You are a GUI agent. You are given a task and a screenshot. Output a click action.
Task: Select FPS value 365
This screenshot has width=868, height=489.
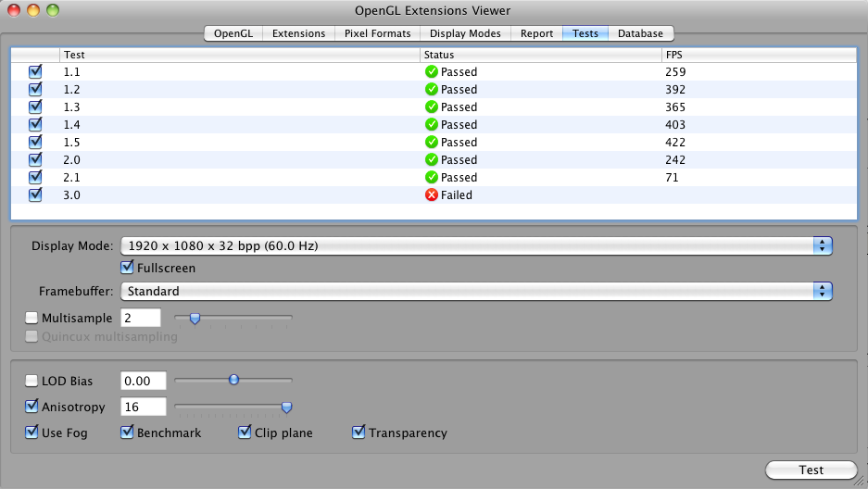pyautogui.click(x=675, y=107)
